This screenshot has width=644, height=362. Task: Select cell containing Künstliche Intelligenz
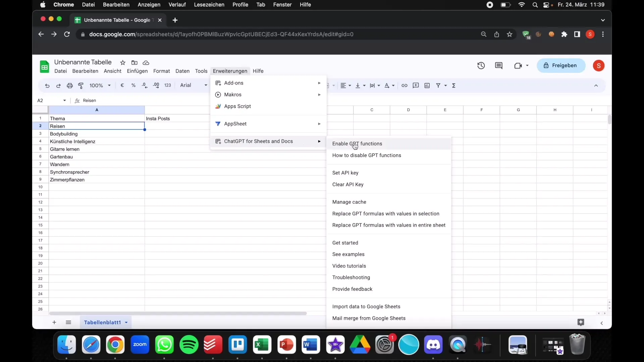tap(97, 142)
